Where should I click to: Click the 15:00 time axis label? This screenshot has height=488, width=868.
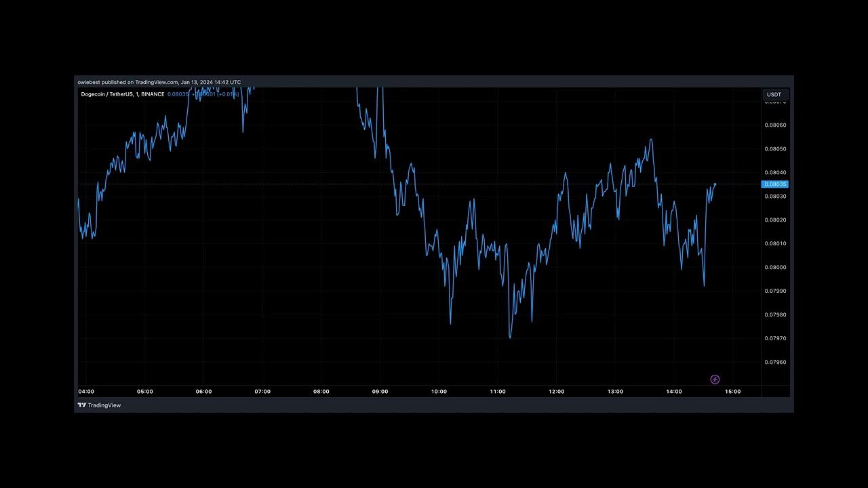(733, 391)
